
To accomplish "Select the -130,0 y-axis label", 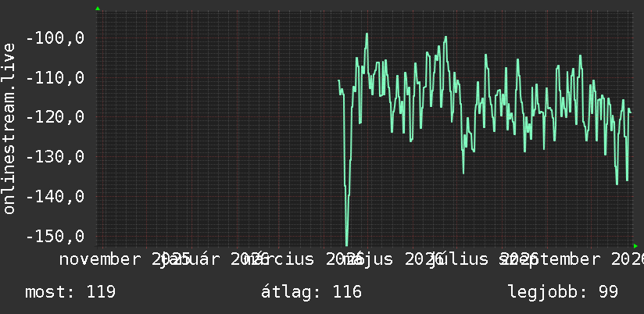I will tap(55, 157).
